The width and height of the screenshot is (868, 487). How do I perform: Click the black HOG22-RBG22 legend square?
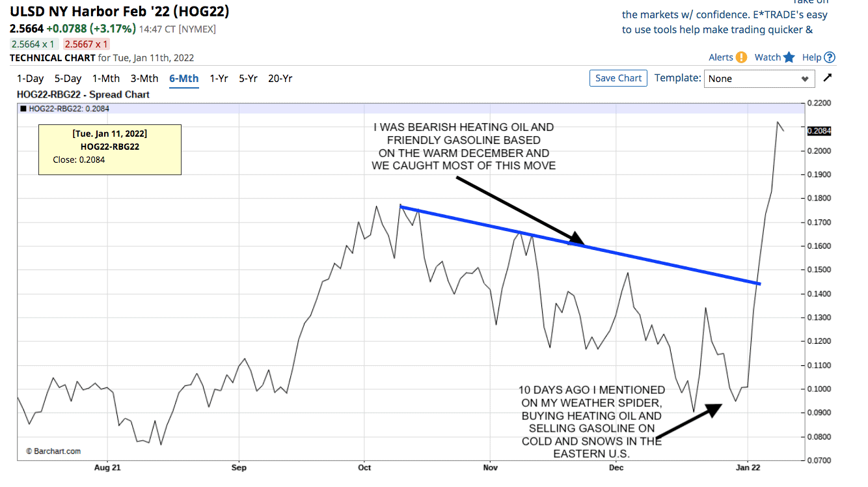[x=24, y=109]
